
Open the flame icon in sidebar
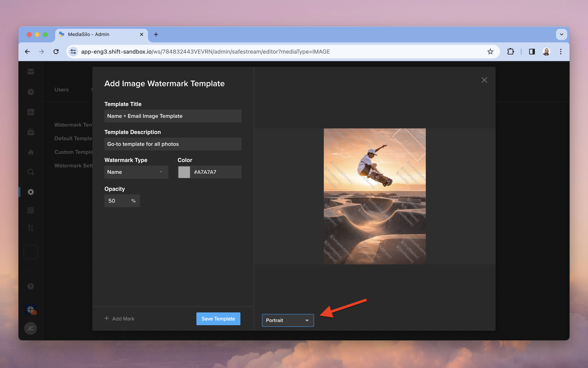click(31, 152)
